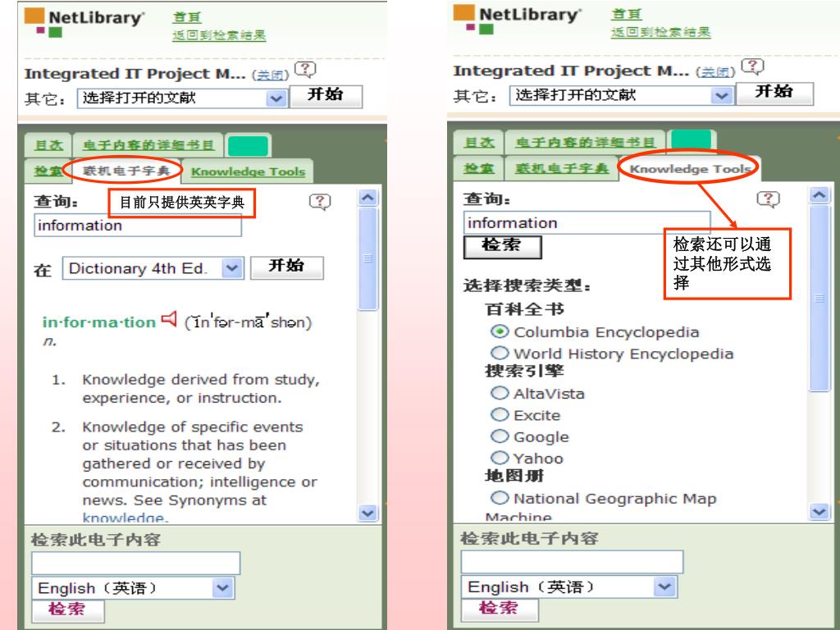Open 联机电子字典 tab in right panel
The image size is (840, 630).
pyautogui.click(x=561, y=169)
